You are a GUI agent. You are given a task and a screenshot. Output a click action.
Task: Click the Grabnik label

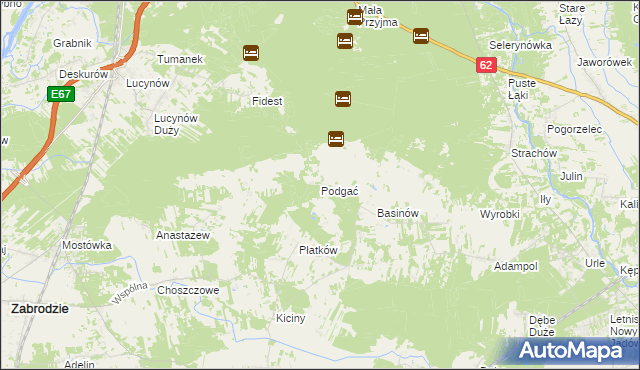pyautogui.click(x=72, y=43)
